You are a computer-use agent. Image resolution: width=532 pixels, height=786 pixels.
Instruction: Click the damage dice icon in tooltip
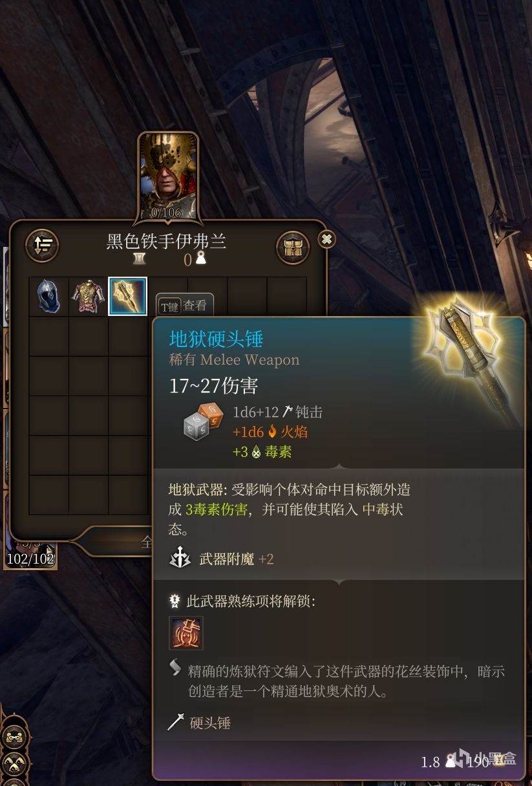click(x=203, y=422)
